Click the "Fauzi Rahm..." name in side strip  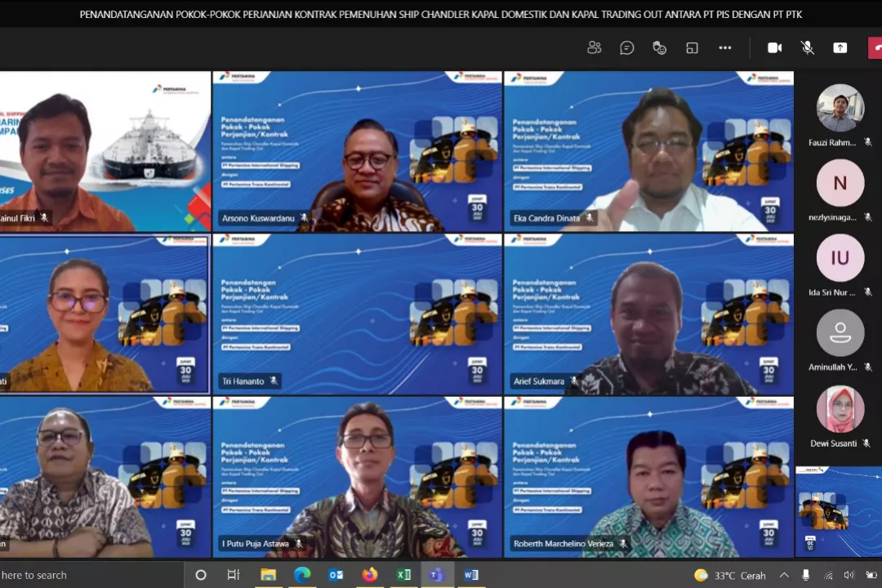coord(832,142)
